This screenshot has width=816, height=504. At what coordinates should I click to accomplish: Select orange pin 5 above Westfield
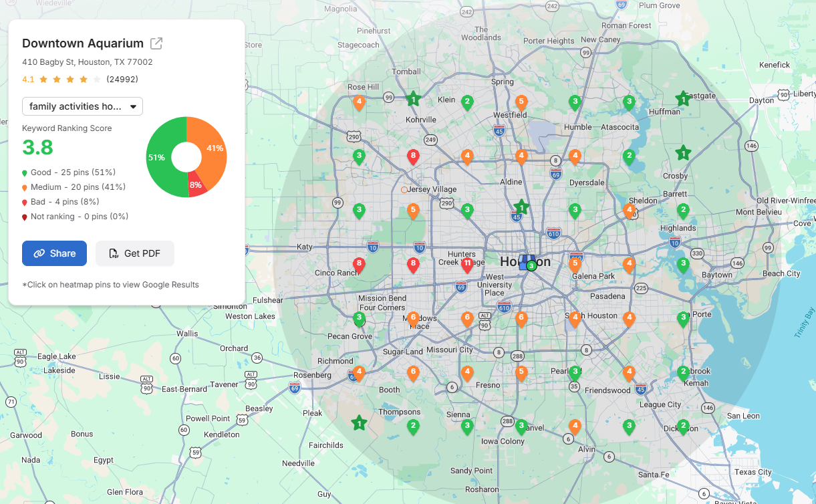coord(521,102)
